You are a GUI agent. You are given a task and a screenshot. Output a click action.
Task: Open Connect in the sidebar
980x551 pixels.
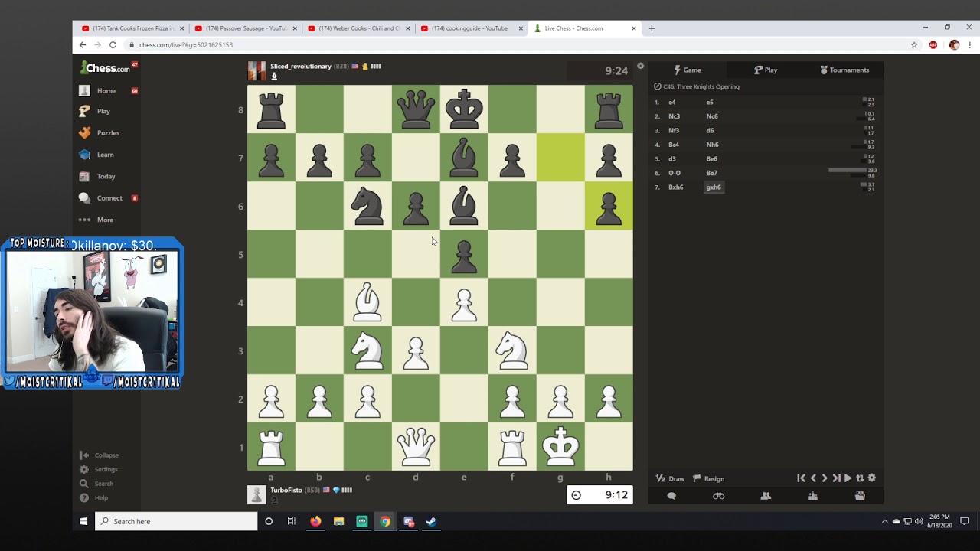coord(109,198)
